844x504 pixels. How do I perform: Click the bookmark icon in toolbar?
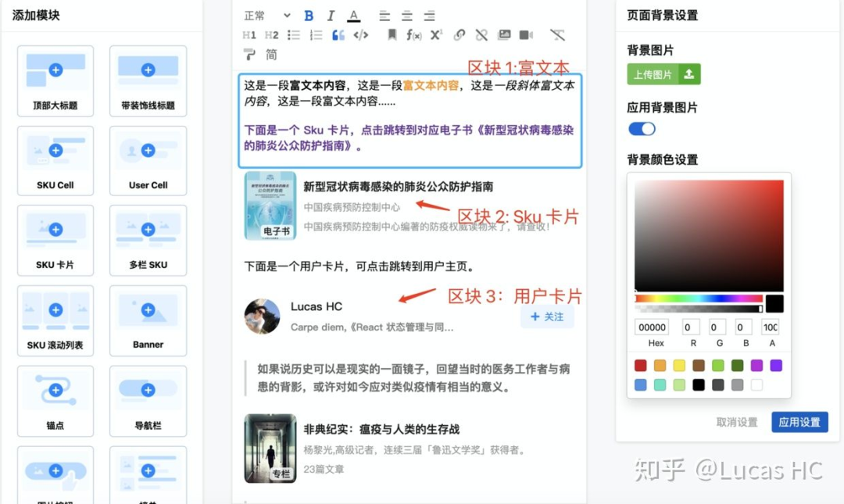[392, 35]
